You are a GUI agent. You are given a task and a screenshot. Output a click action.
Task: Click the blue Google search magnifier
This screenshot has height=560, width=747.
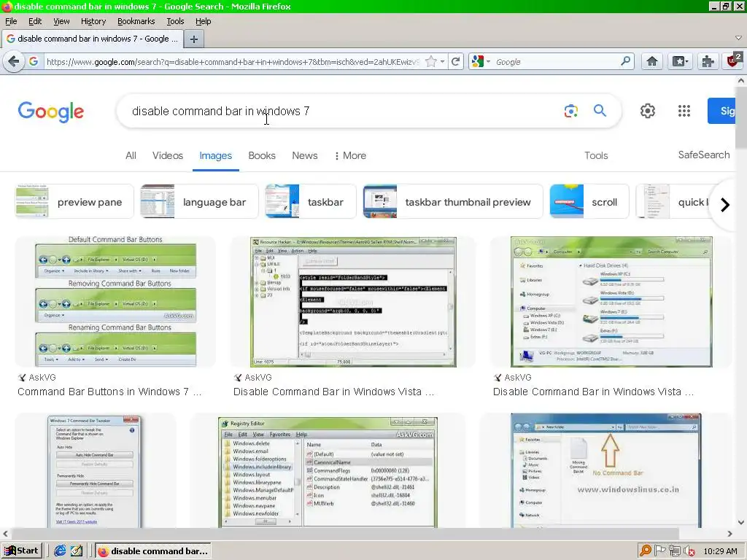pos(600,111)
